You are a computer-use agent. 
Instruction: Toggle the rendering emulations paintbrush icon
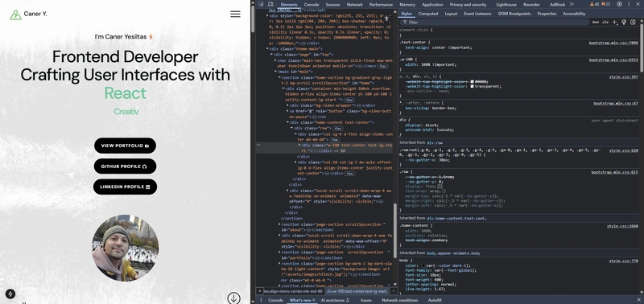pos(624,23)
